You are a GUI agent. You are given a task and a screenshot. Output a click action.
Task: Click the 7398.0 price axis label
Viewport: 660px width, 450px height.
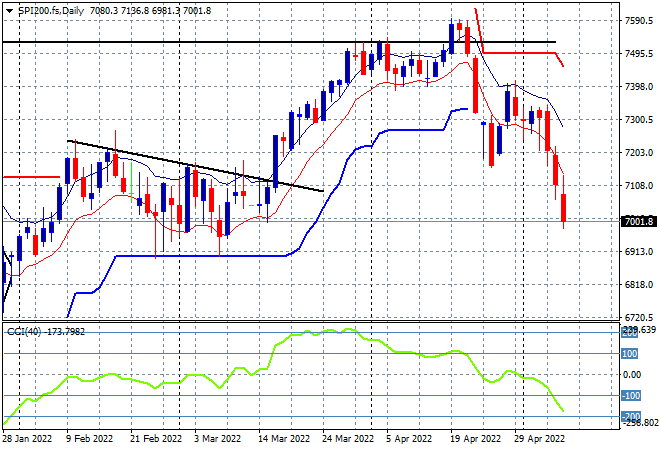(x=639, y=87)
